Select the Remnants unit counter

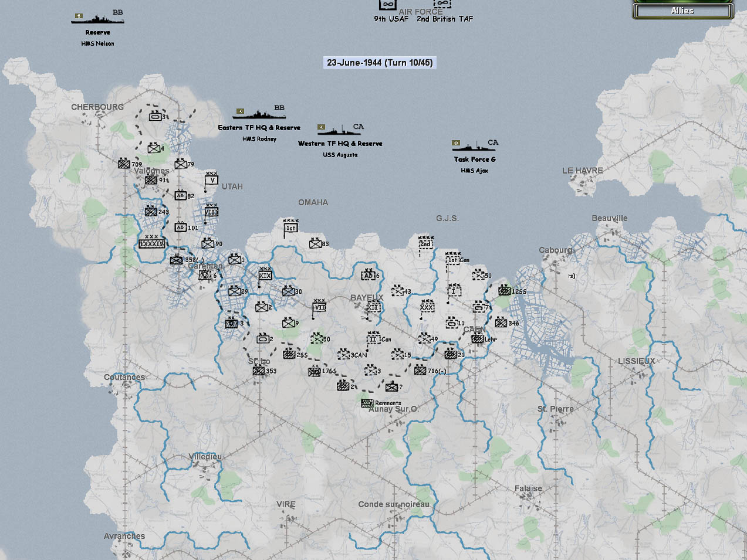pos(367,403)
